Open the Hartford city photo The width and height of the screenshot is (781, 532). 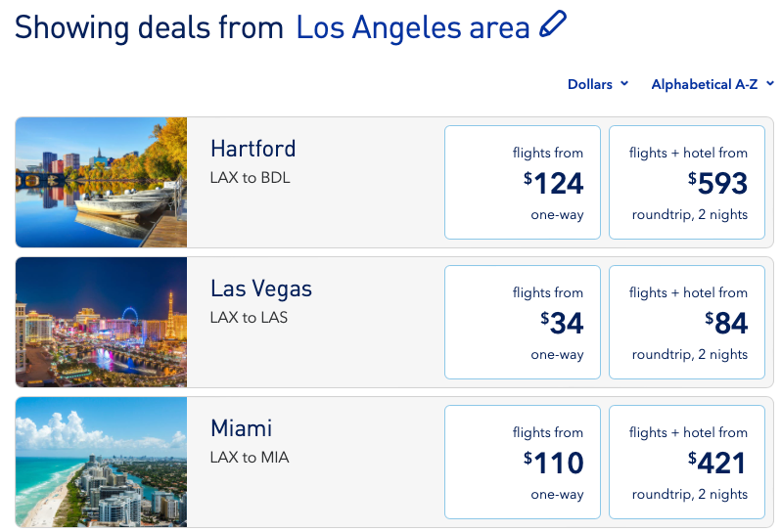click(101, 182)
